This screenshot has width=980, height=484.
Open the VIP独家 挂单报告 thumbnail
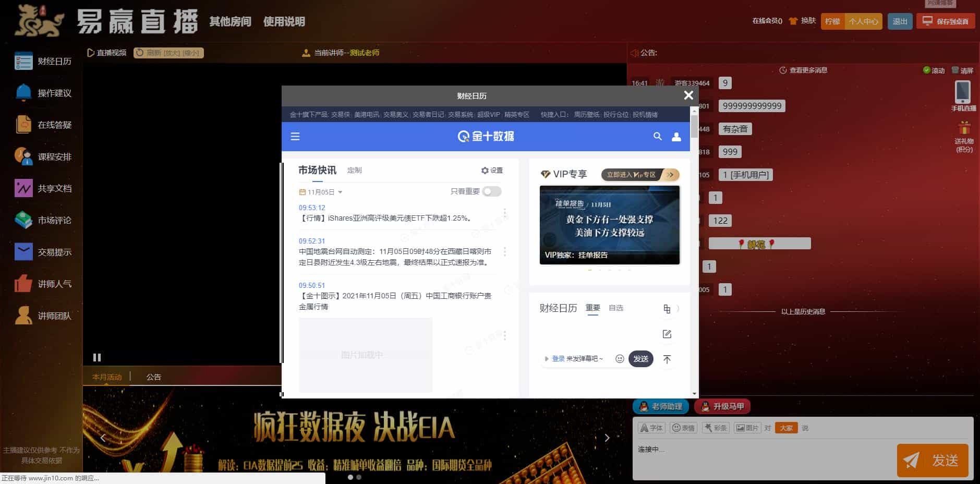[610, 225]
